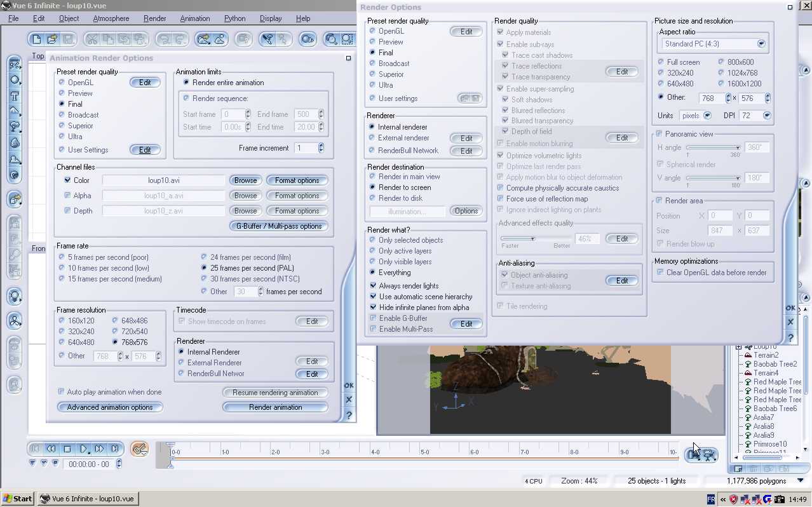Select 30 frames per second (NTSC)

click(204, 279)
